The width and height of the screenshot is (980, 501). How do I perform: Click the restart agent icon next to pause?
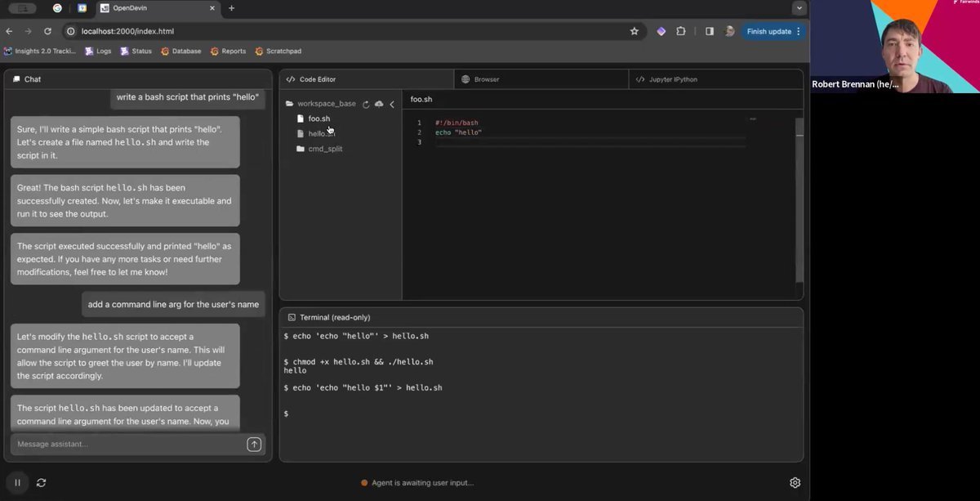point(41,482)
